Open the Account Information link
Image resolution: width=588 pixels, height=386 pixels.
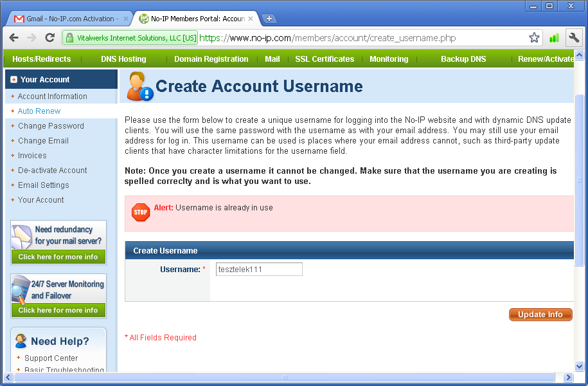click(53, 96)
